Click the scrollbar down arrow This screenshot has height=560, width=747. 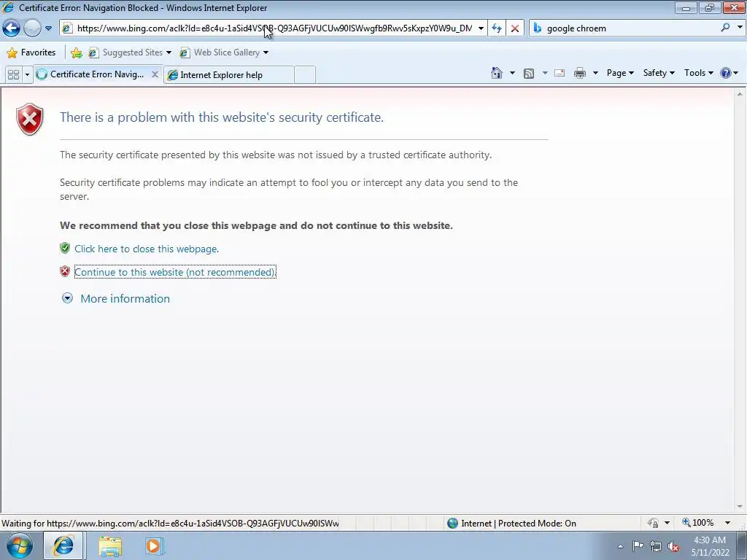pos(740,507)
